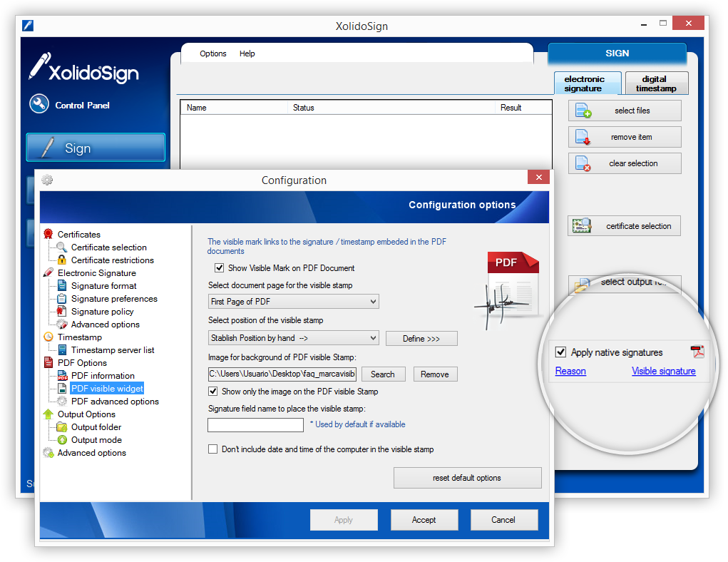Click the Control Panel wrench icon
The image size is (728, 562).
coord(39,104)
